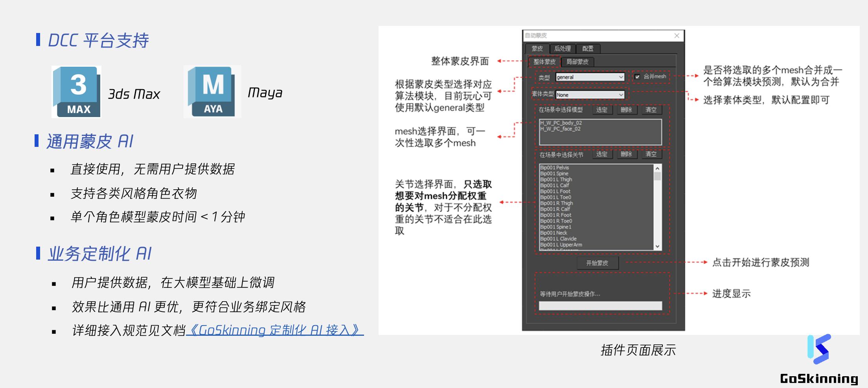Switch to the 后处理 tab
This screenshot has height=388, width=868.
click(562, 49)
